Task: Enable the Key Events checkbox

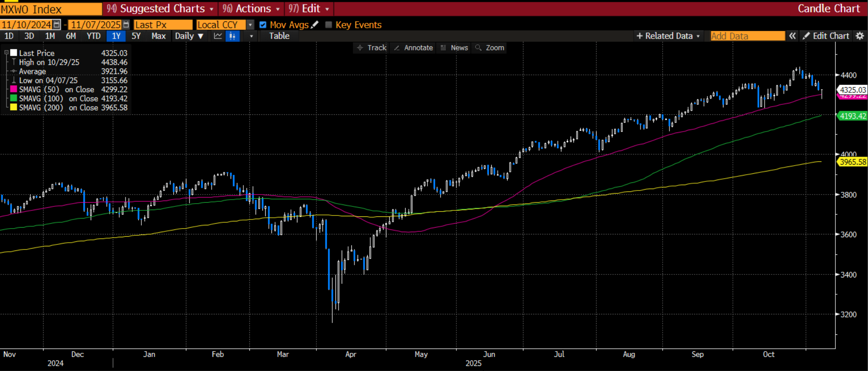Action: coord(329,24)
